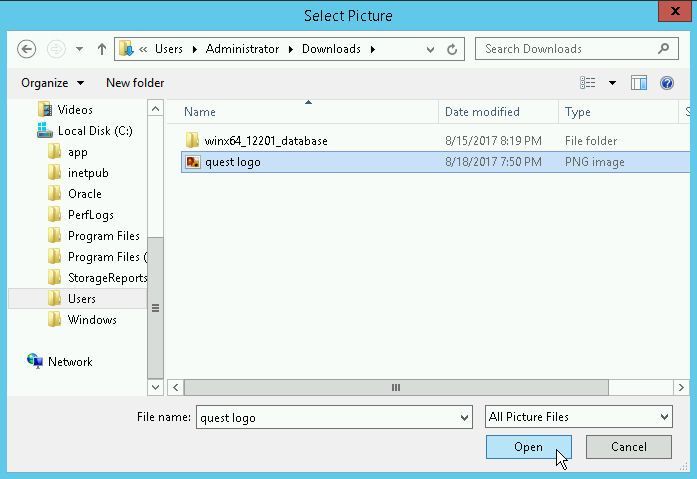
Task: Go back using the Back arrow
Action: 26,49
